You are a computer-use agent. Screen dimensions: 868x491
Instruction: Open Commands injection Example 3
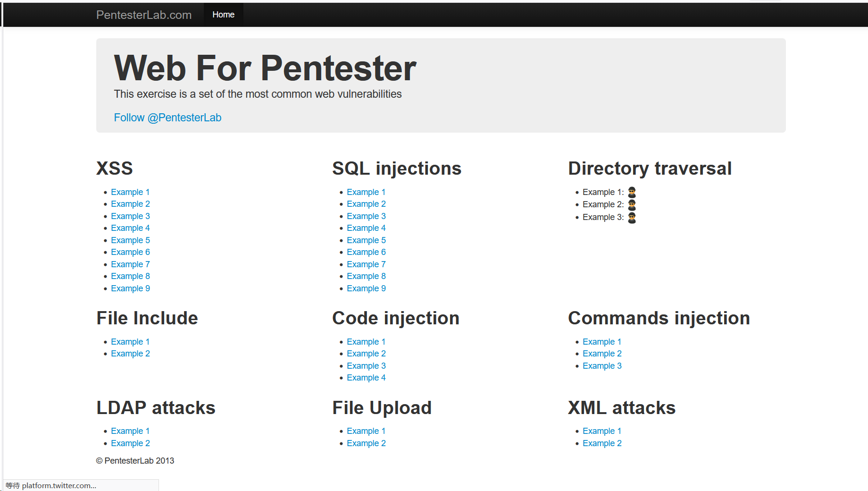tap(602, 366)
